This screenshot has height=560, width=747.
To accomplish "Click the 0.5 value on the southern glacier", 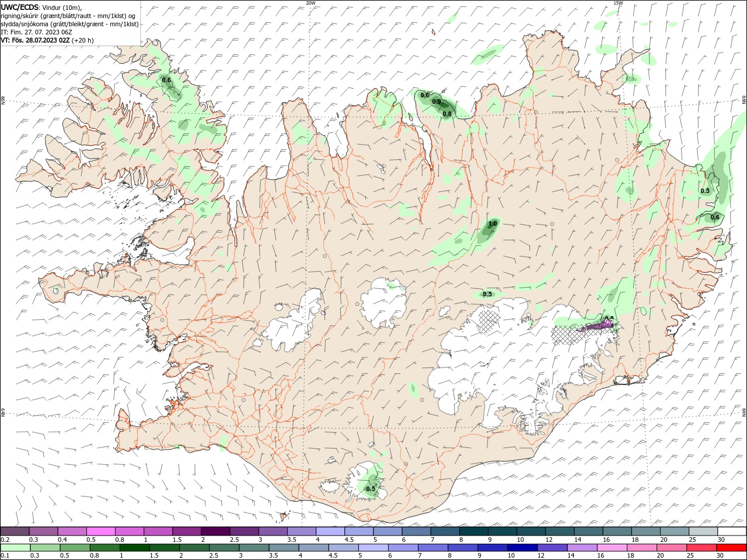I will pos(371,489).
